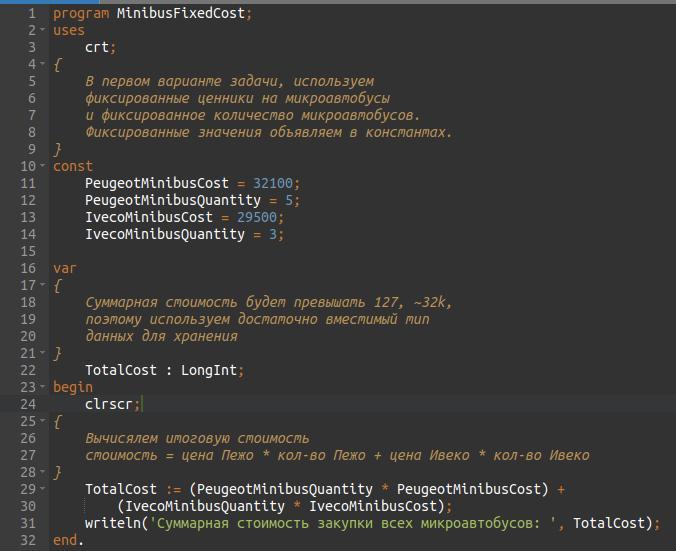Select line number 15 in the gutter
The height and width of the screenshot is (551, 676).
[x=27, y=251]
